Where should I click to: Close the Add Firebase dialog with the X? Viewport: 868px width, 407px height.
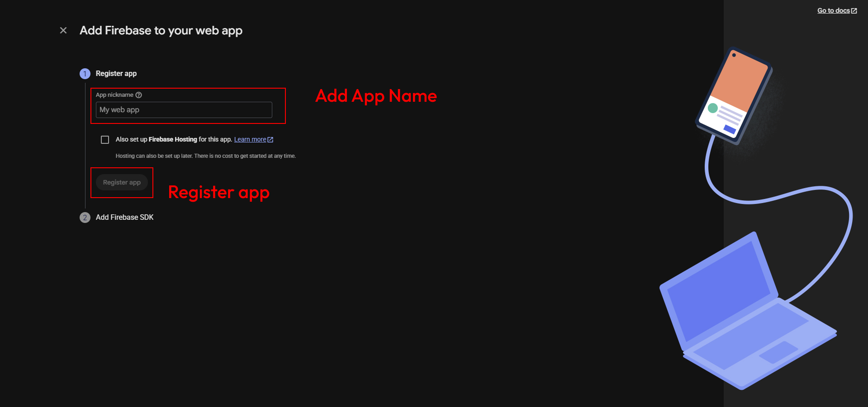[x=63, y=30]
